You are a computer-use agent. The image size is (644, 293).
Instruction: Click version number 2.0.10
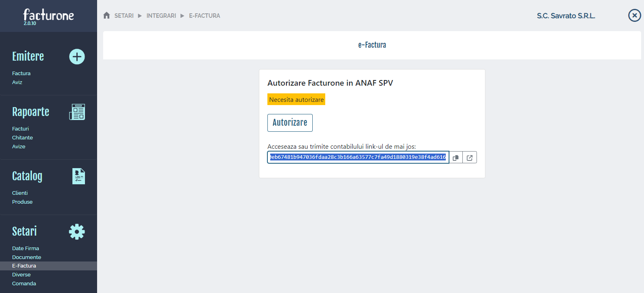[30, 23]
